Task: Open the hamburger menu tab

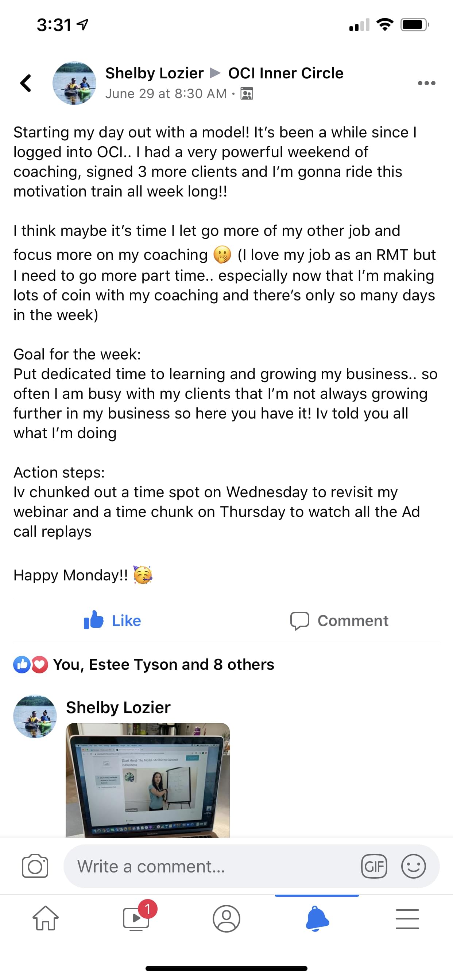Action: [x=407, y=918]
